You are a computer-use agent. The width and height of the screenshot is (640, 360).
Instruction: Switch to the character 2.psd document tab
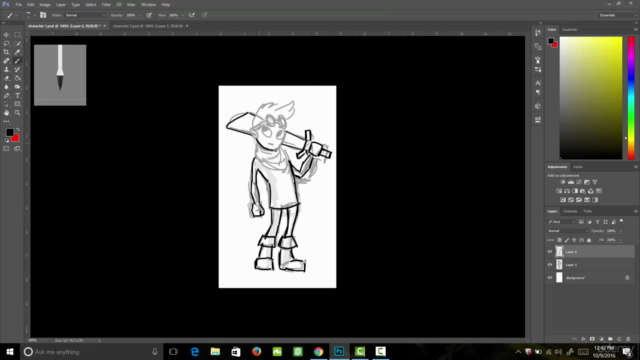coord(148,26)
